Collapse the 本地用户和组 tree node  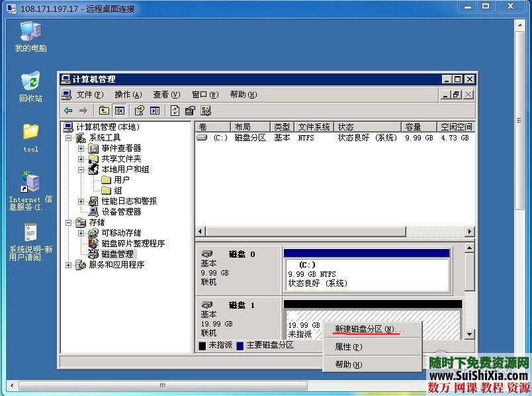click(x=81, y=169)
